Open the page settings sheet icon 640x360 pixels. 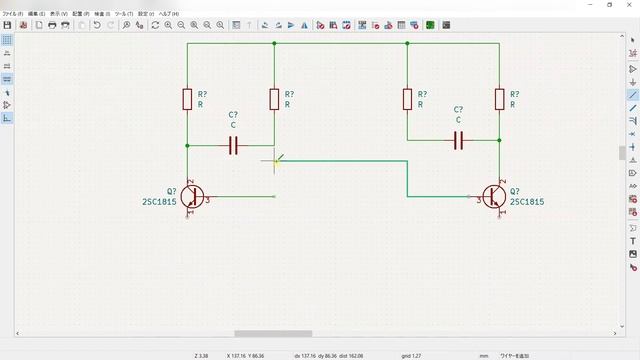[39, 25]
